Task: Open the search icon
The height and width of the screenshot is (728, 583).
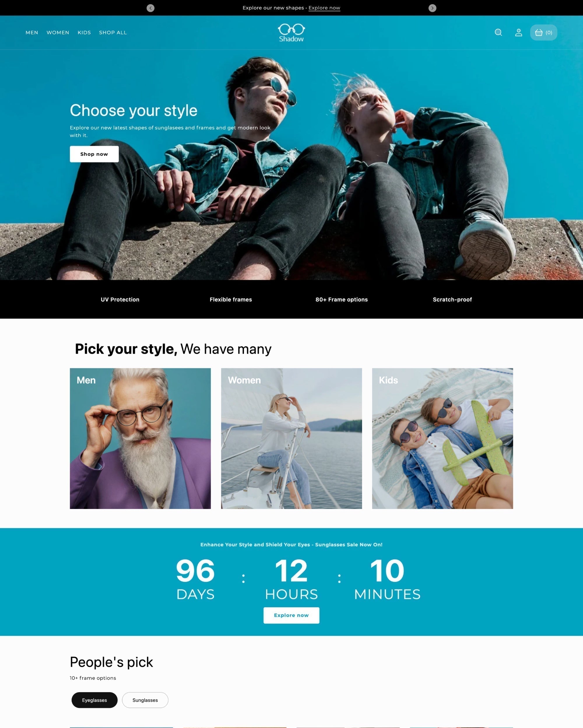Action: pos(498,32)
